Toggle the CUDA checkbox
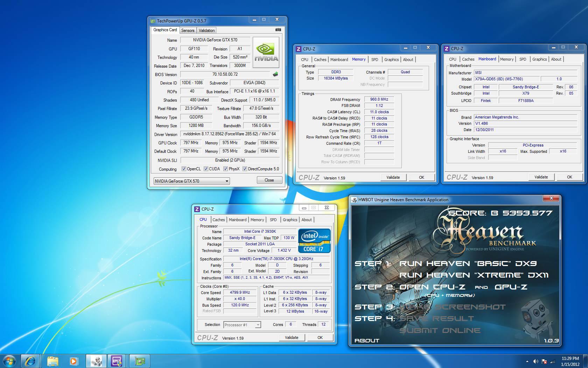The image size is (588, 368). [206, 169]
